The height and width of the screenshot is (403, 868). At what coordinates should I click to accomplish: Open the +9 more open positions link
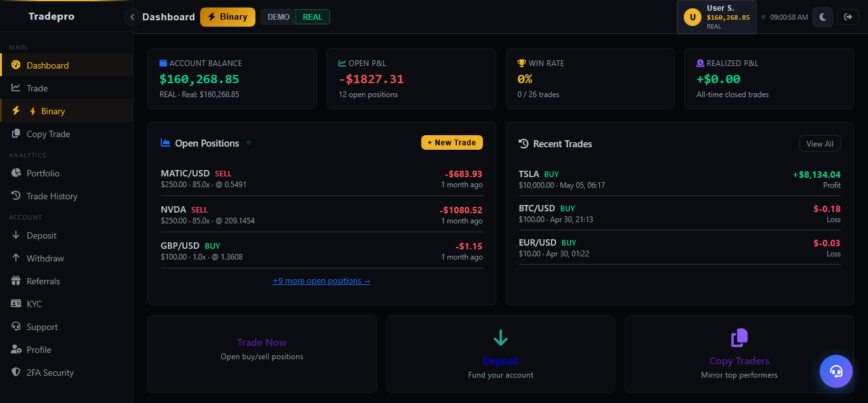click(x=322, y=281)
